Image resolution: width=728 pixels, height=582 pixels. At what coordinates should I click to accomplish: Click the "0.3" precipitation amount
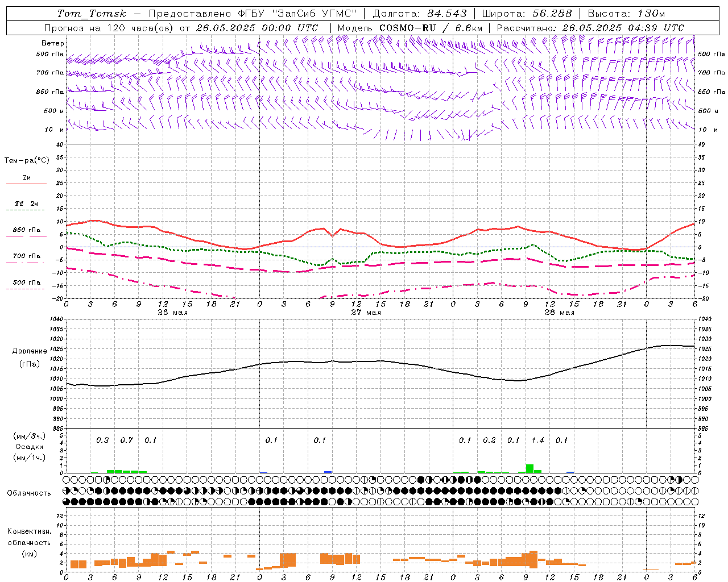click(x=102, y=440)
